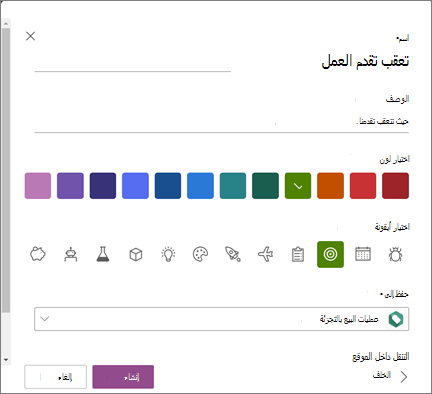Select the cube icon

coord(136,254)
